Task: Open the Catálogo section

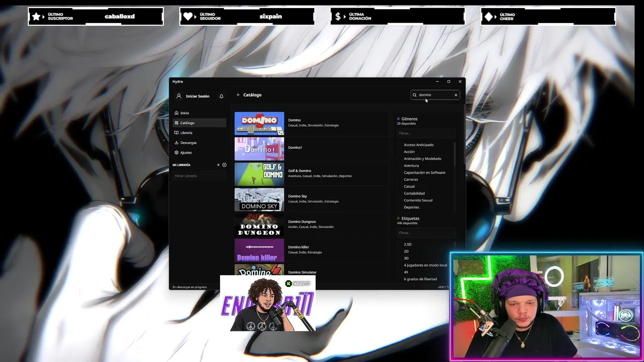Action: (199, 123)
